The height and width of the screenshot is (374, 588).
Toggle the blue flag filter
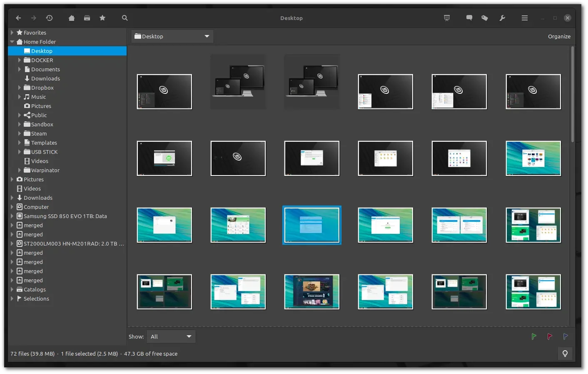(x=566, y=336)
